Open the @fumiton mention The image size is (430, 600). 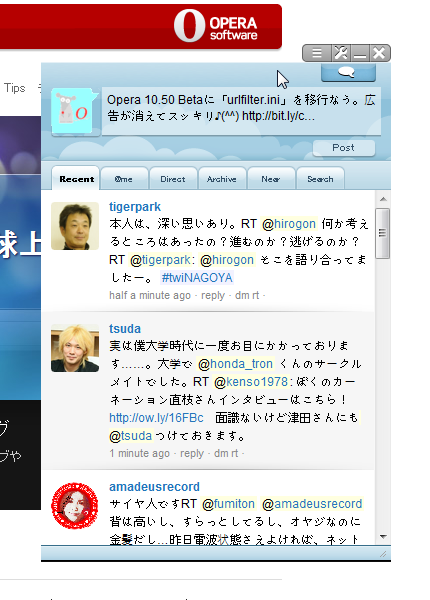228,504
